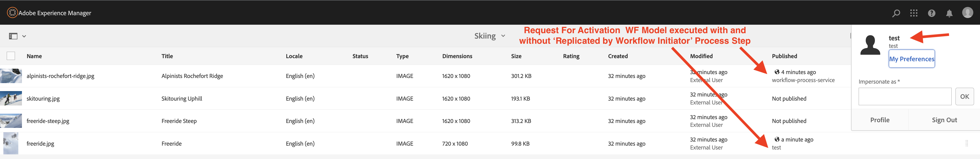Click the user avatar icon in header

pos(968,13)
